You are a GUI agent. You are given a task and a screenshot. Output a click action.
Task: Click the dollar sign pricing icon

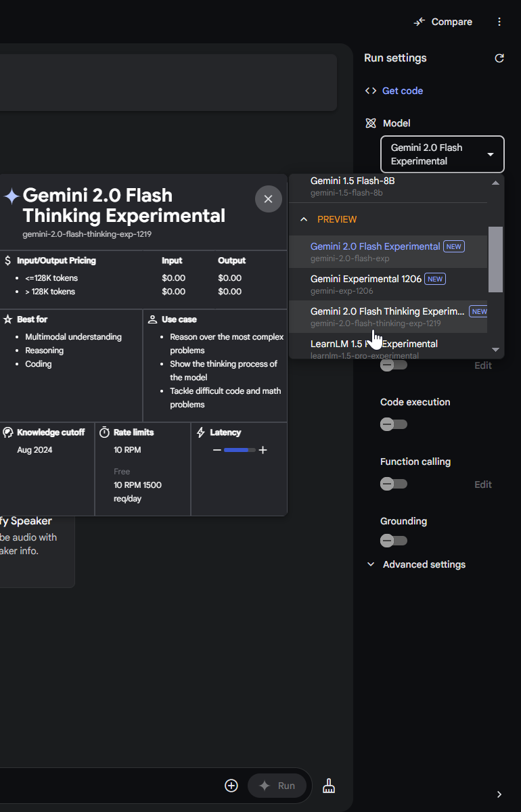pyautogui.click(x=7, y=261)
